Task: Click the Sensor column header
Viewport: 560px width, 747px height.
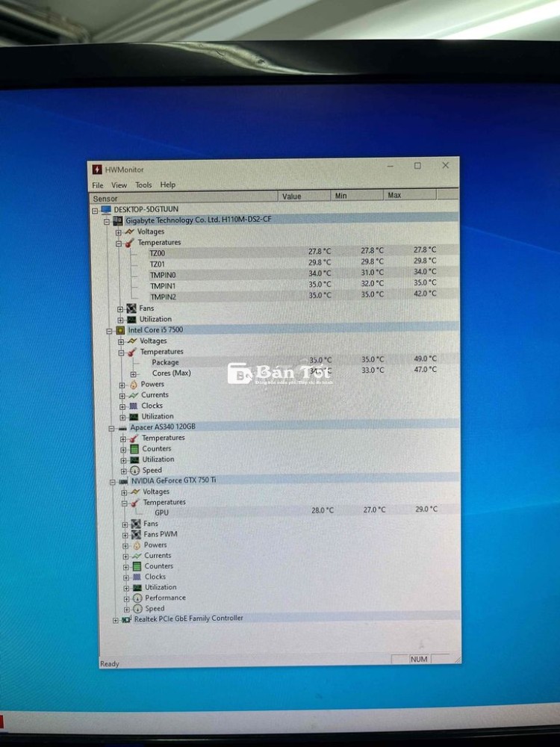Action: pos(184,198)
